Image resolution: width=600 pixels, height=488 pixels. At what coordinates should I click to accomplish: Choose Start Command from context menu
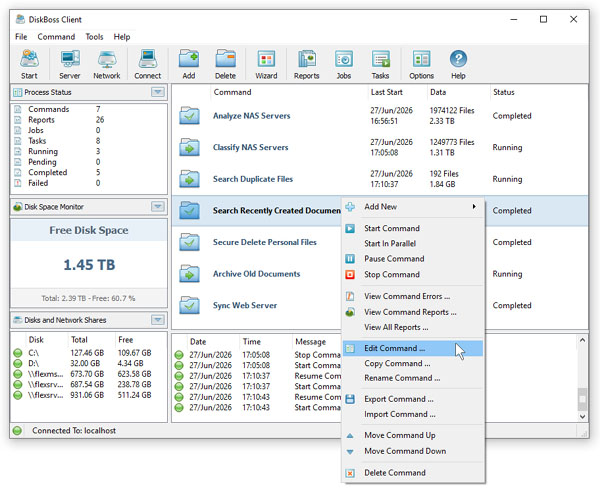point(413,228)
